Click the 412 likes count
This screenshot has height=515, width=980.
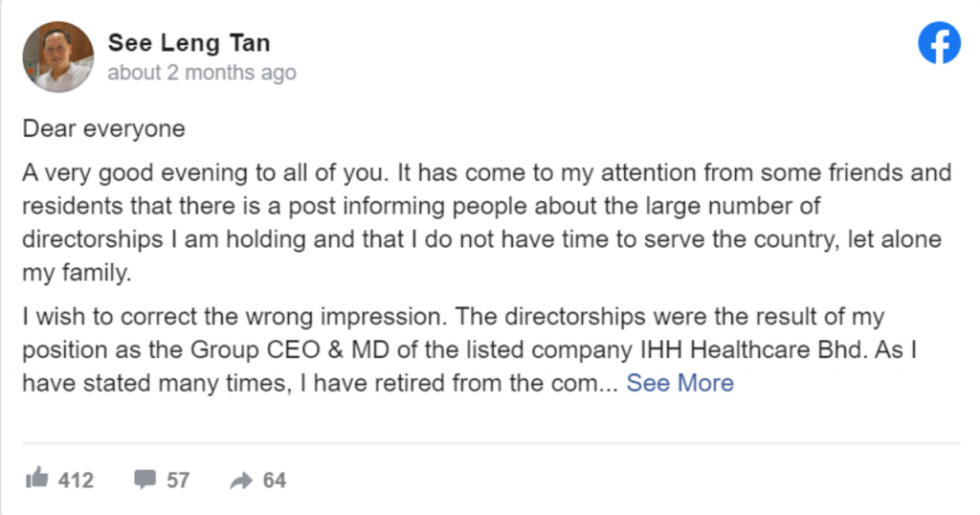tap(76, 480)
